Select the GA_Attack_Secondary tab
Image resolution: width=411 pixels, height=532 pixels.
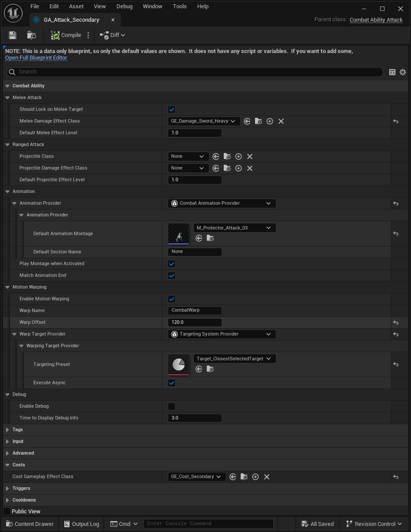(72, 20)
